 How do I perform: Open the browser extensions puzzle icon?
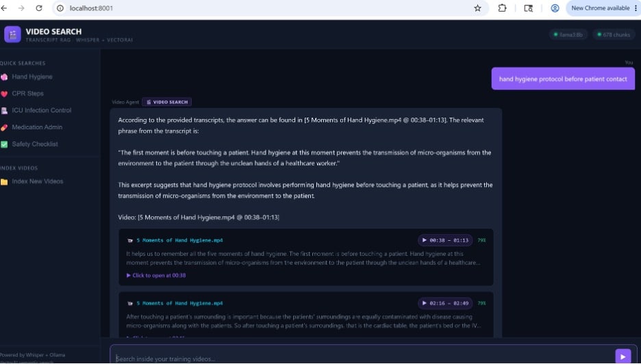point(502,8)
